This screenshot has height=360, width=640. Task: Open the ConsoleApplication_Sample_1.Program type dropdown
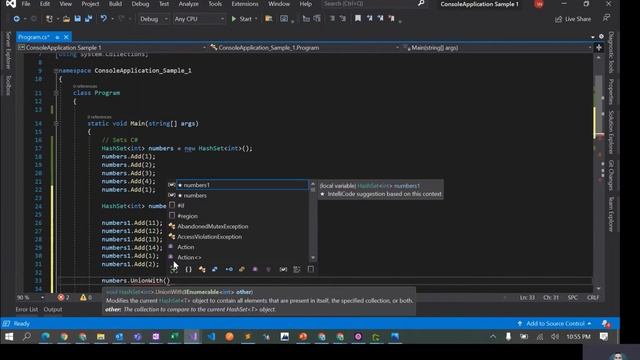coord(304,48)
